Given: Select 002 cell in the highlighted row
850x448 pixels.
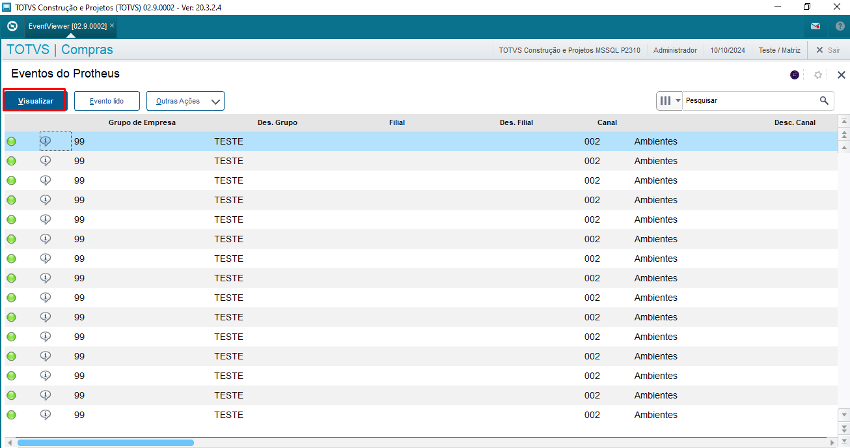Looking at the screenshot, I should pos(592,142).
